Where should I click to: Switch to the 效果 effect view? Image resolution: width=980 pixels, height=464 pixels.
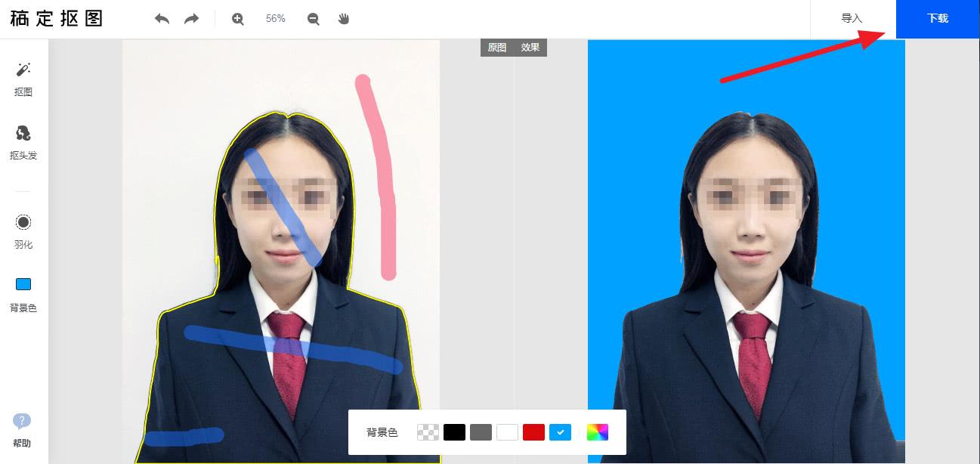(x=530, y=47)
